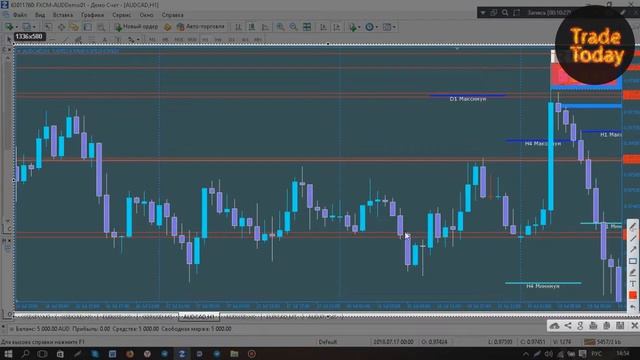
Task: Open the Вставка menu
Action: coord(63,15)
